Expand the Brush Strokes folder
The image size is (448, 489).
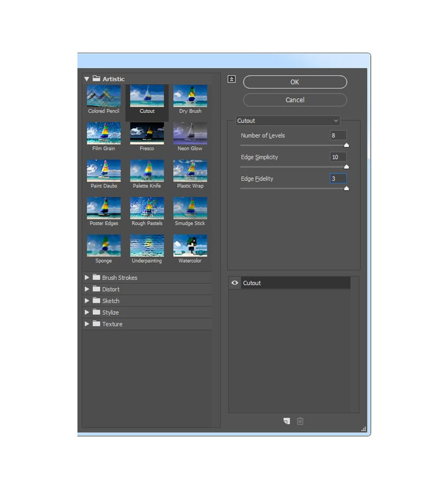(x=87, y=278)
